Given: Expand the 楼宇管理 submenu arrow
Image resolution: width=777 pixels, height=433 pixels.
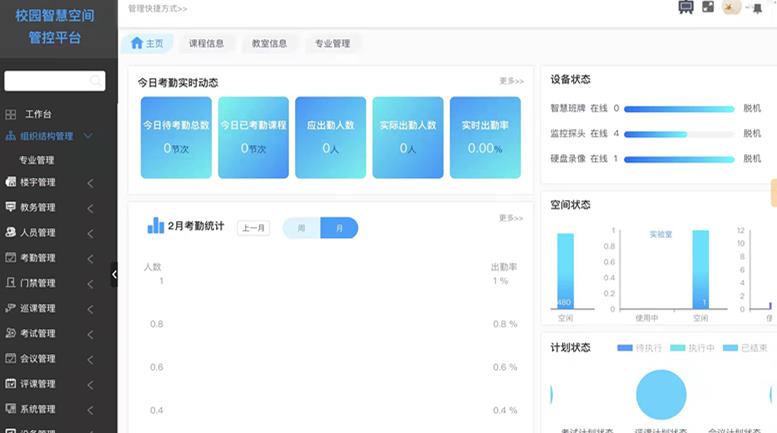Looking at the screenshot, I should pos(90,183).
